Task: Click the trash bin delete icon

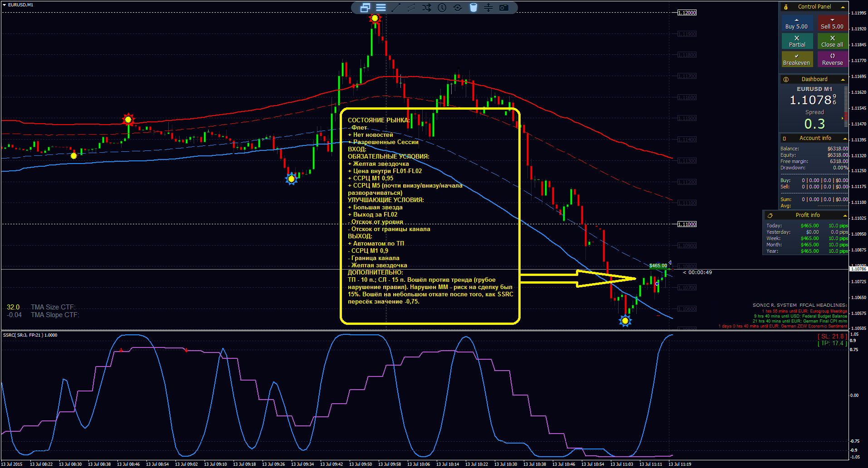Action: pos(473,8)
